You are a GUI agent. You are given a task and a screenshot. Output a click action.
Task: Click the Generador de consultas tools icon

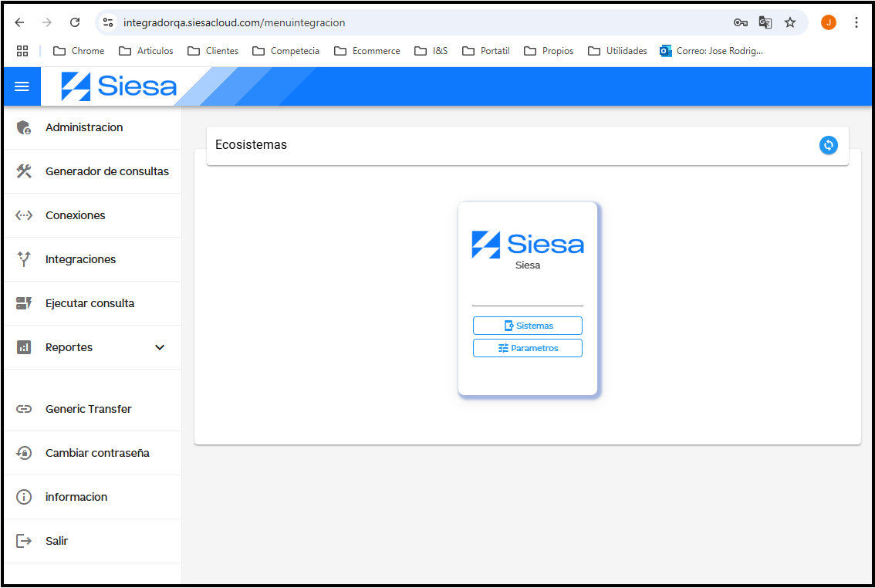pos(24,171)
